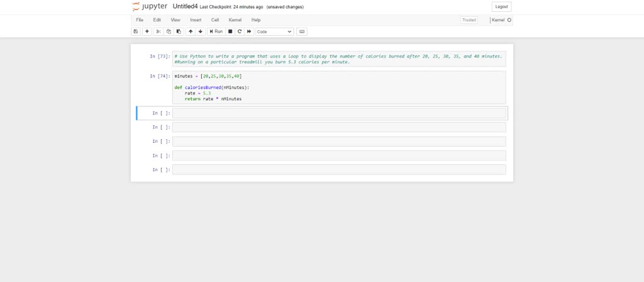Open the View menu
This screenshot has width=644, height=282.
point(175,20)
